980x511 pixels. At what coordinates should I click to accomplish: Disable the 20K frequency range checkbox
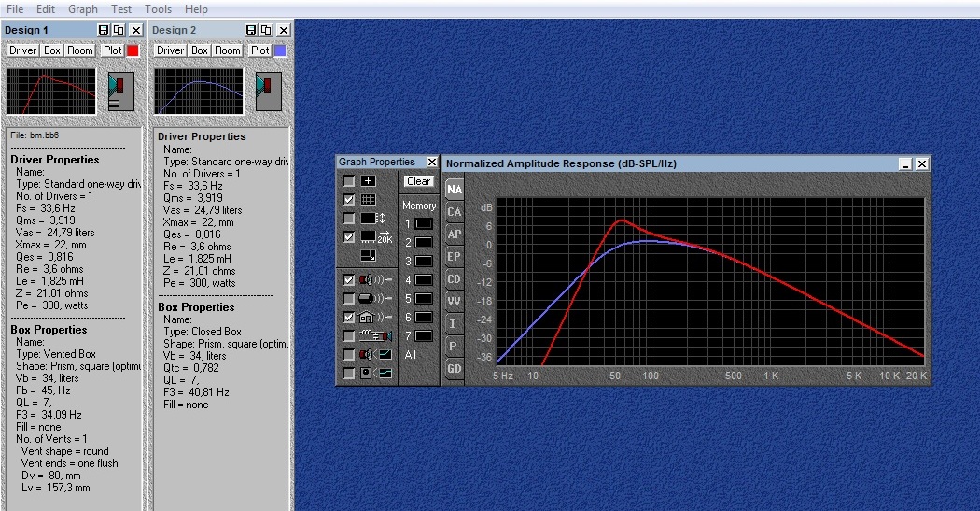pyautogui.click(x=348, y=237)
